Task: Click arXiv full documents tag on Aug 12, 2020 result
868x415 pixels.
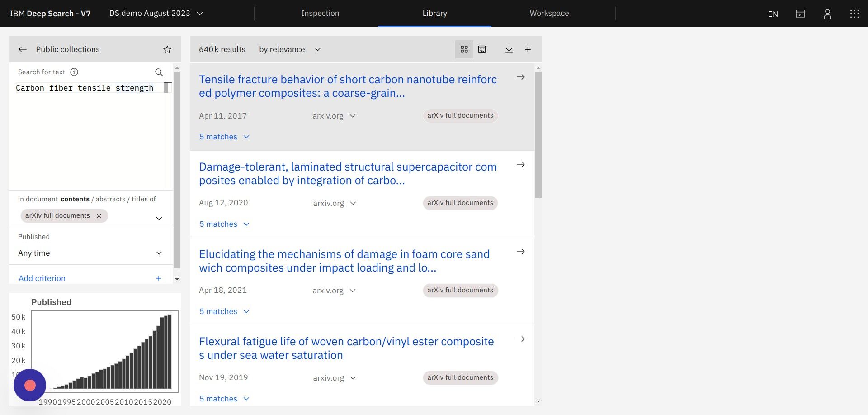Action: click(x=460, y=203)
